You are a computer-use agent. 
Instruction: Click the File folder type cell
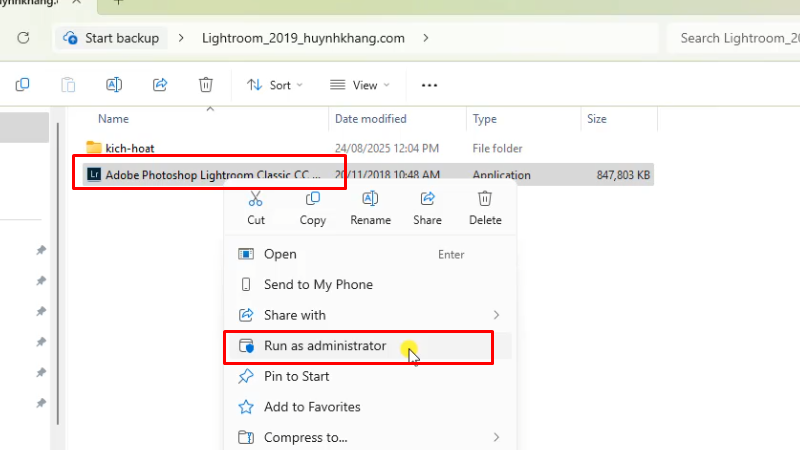pyautogui.click(x=497, y=148)
